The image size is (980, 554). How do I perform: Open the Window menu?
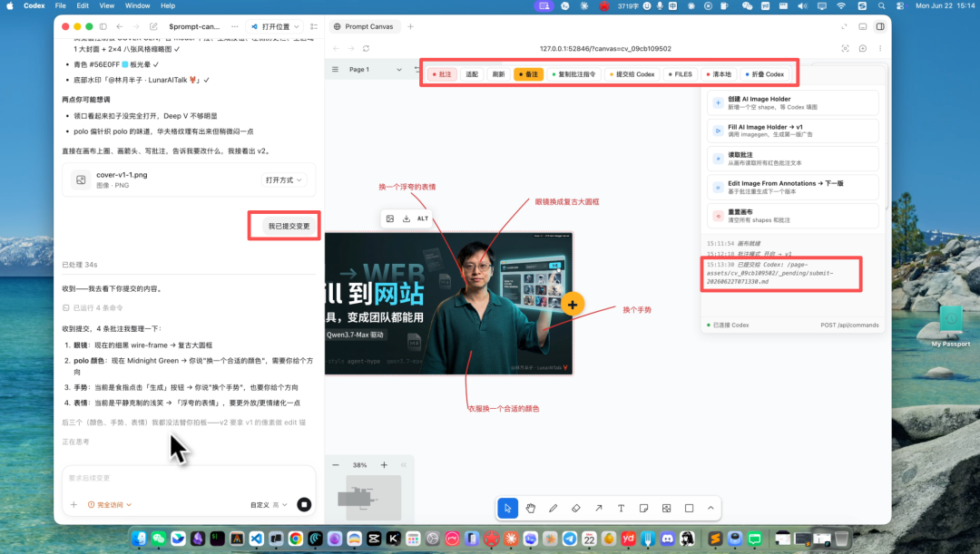(x=137, y=5)
